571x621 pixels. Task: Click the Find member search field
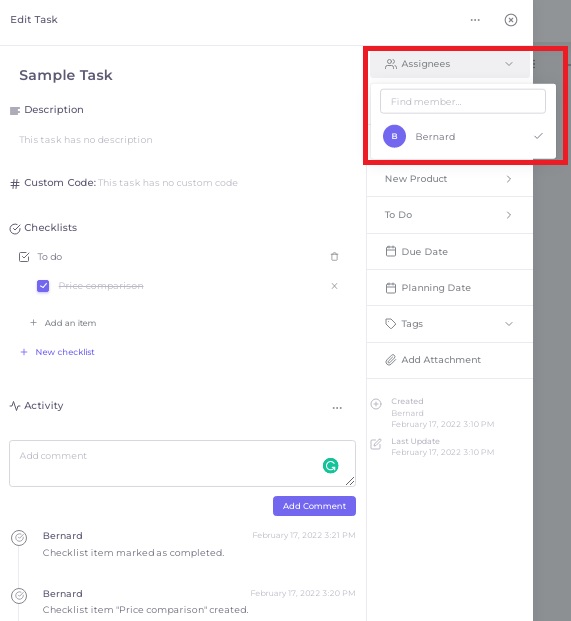463,101
